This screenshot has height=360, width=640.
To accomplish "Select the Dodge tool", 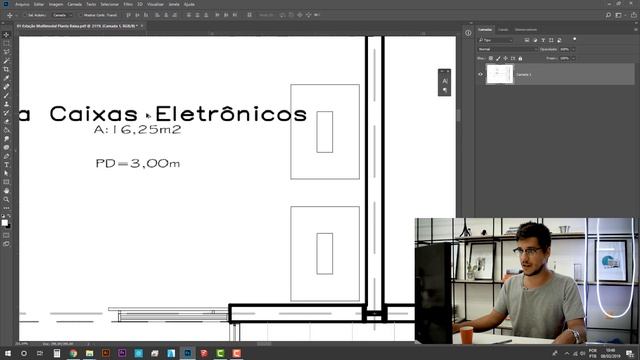I will point(6,147).
